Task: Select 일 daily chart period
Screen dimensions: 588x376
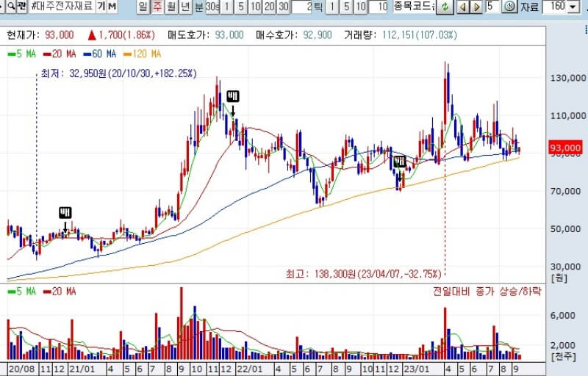Action: click(x=143, y=7)
